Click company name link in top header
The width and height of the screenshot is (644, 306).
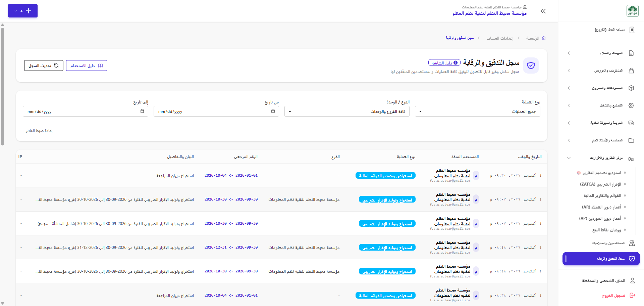click(x=490, y=13)
